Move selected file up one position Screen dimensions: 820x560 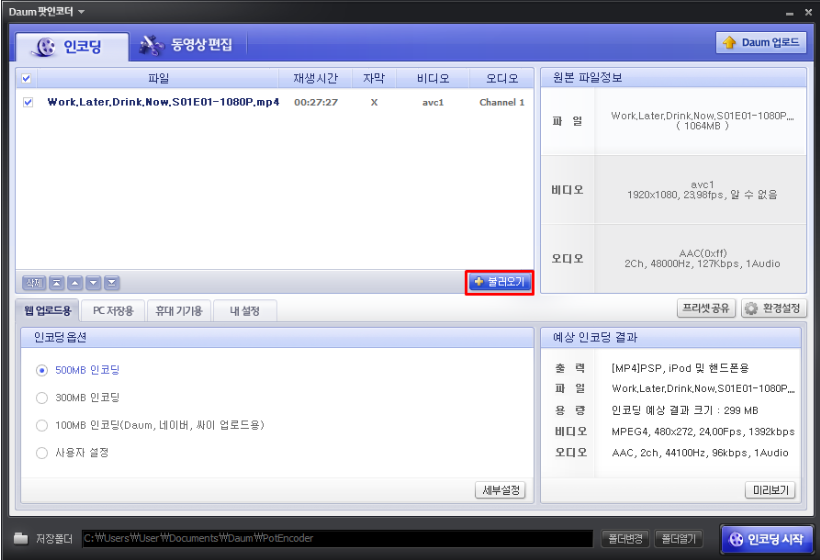click(75, 283)
